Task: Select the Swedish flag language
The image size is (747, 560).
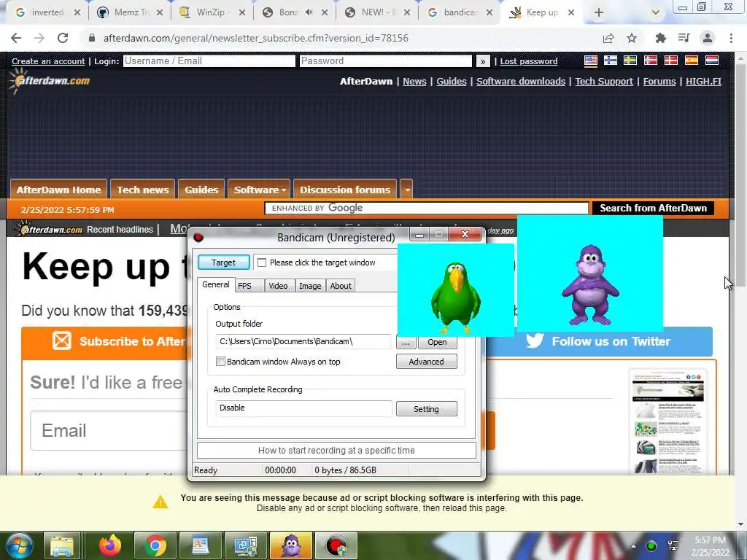Action: click(630, 61)
